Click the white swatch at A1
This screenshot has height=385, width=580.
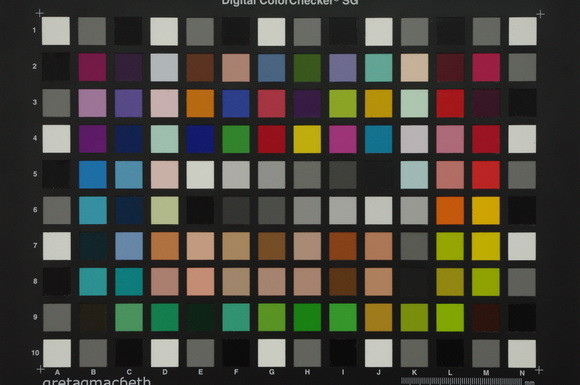click(56, 31)
